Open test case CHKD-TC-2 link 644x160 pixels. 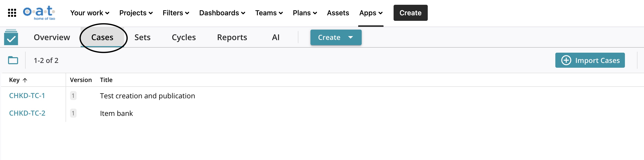(27, 113)
